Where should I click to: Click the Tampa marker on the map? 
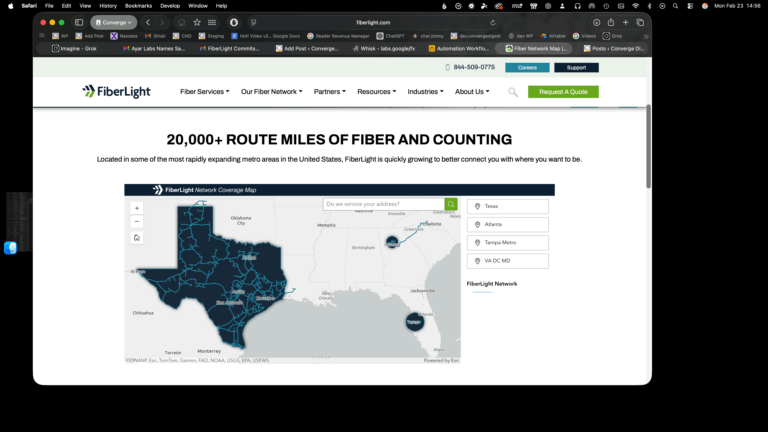click(414, 322)
